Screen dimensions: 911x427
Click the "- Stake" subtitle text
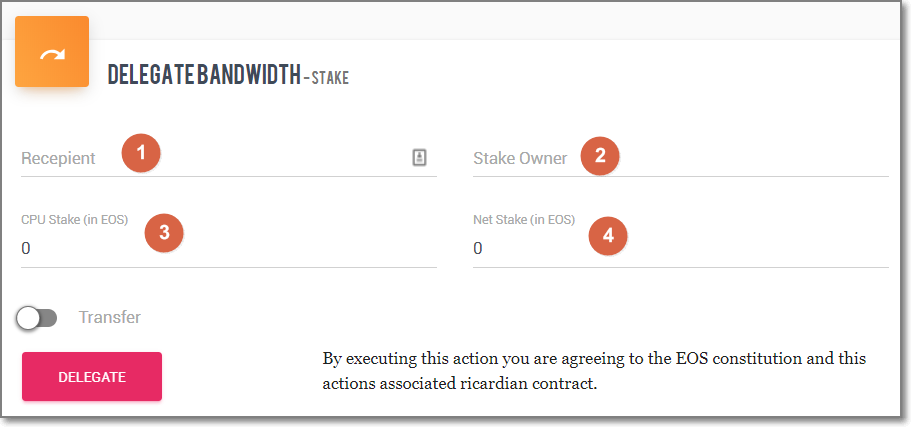326,77
